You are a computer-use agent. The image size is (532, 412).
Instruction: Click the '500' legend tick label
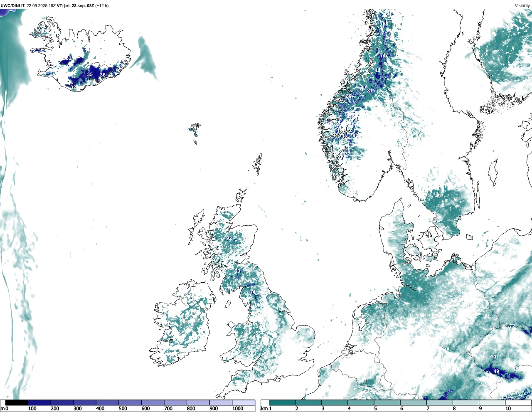tap(123, 409)
